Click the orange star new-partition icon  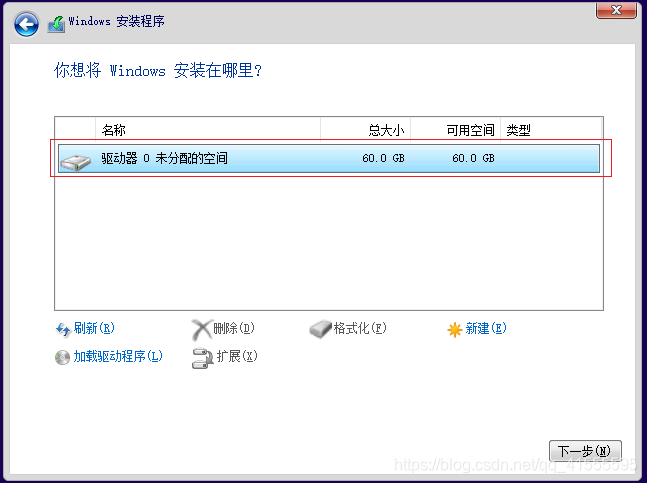click(454, 330)
